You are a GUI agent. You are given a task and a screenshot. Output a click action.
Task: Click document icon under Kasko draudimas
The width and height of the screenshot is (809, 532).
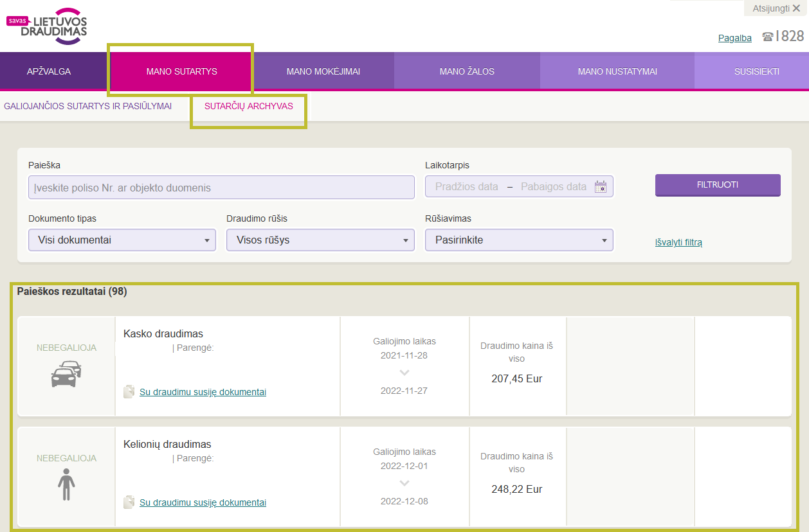[129, 392]
